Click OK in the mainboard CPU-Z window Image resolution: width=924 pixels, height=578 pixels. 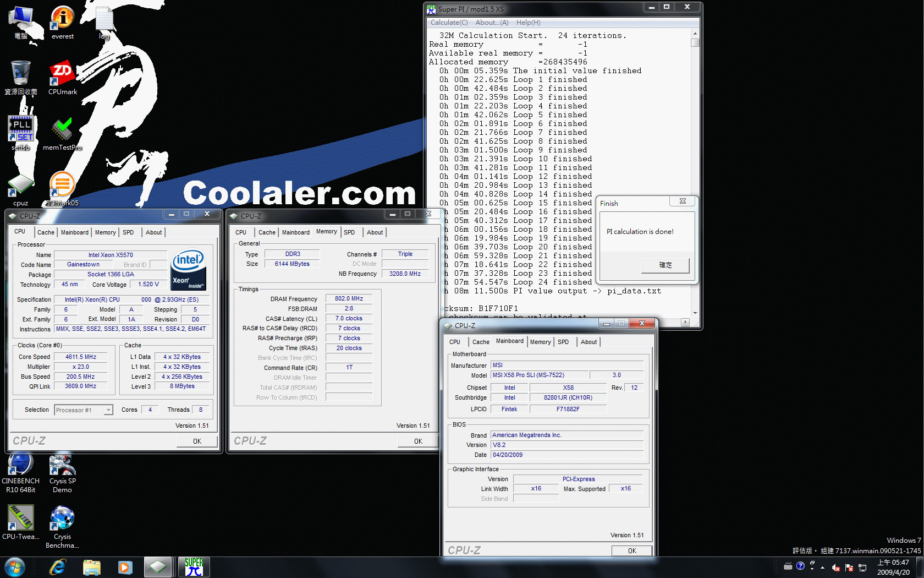coord(632,550)
